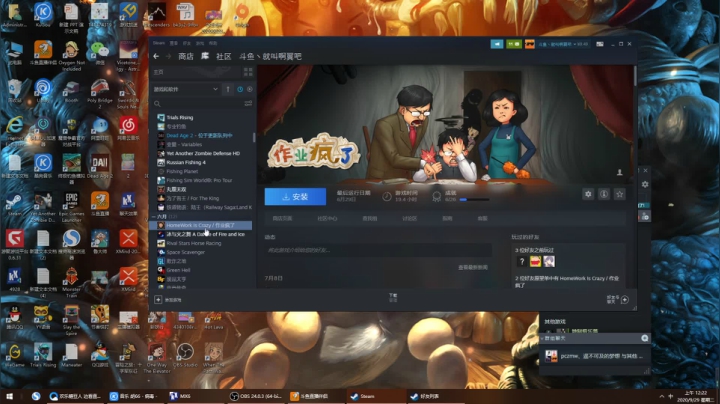Go back with Steam's left arrow
The height and width of the screenshot is (404, 720).
tap(156, 56)
